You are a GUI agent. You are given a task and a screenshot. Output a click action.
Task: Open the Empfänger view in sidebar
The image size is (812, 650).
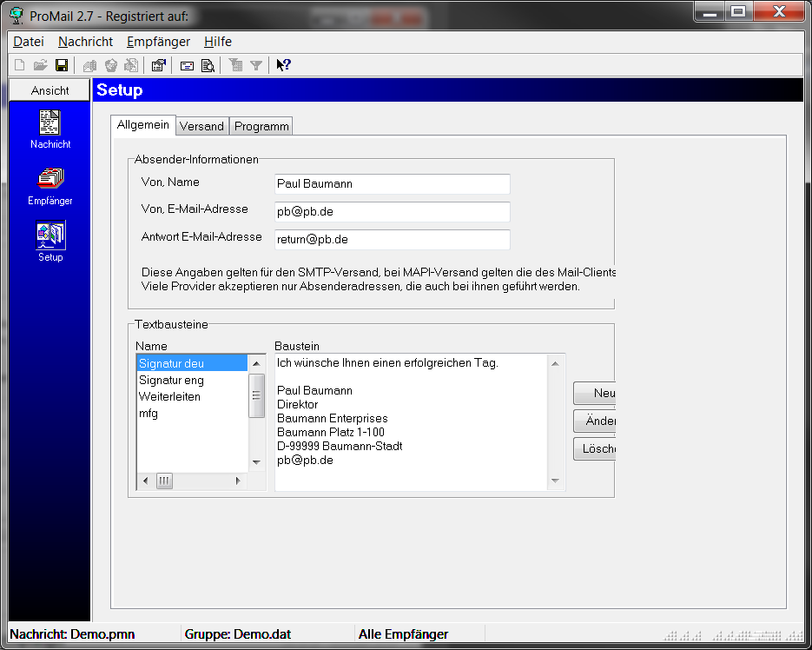click(50, 187)
